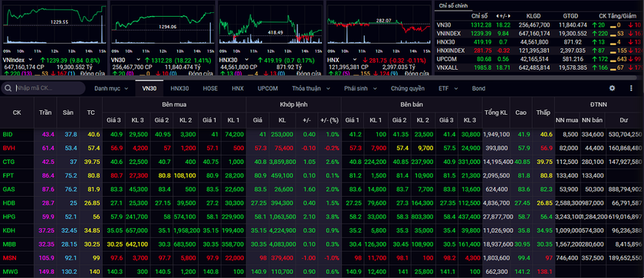Switch to the HNX30 tab
This screenshot has height=278, width=644.
coord(179,88)
